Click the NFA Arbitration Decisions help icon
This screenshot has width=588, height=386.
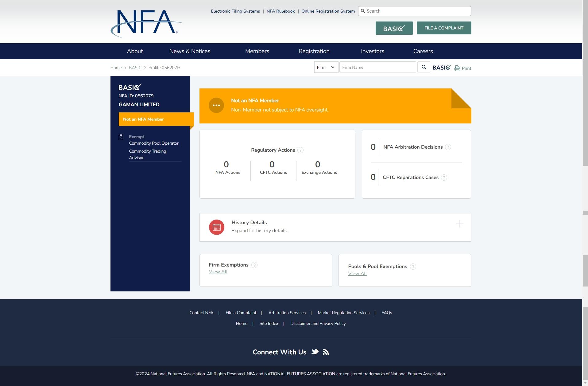(448, 147)
